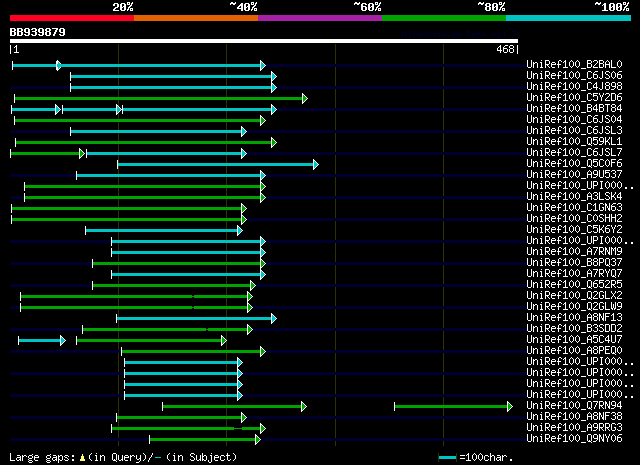Select the UniRef100_C6JS06 hit label
Viewport: 640px width, 465px height.
click(574, 76)
